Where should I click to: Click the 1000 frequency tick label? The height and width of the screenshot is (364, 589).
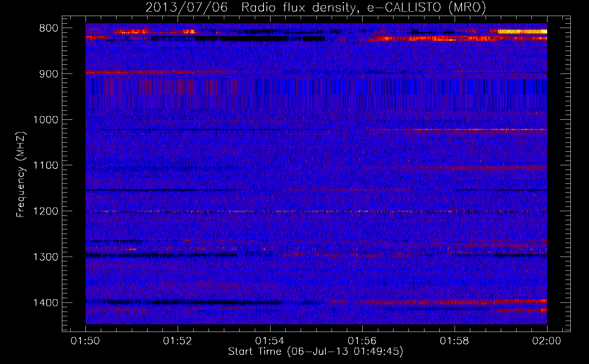46,120
